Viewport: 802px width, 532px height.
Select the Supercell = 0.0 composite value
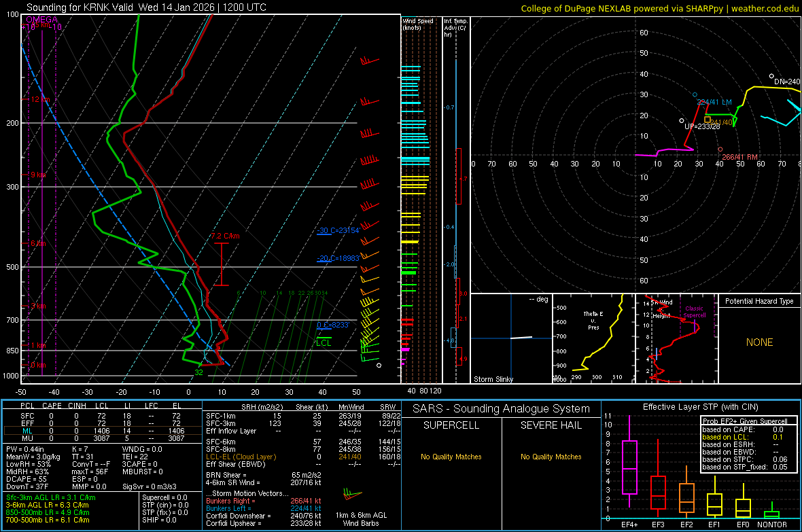[164, 497]
